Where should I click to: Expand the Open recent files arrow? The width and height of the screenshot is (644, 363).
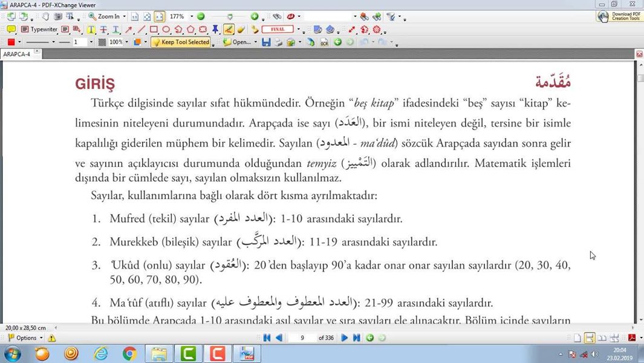point(255,42)
